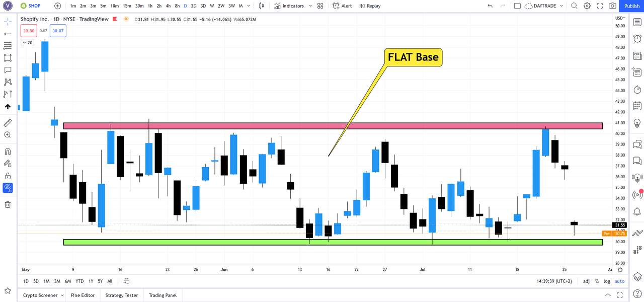The width and height of the screenshot is (644, 302).
Task: Toggle auto scale
Action: click(619, 281)
